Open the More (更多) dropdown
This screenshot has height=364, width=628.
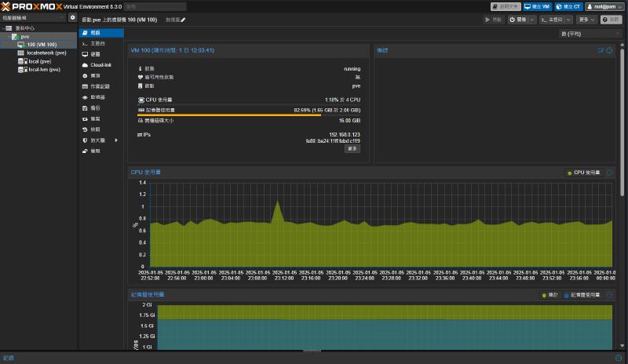point(586,20)
